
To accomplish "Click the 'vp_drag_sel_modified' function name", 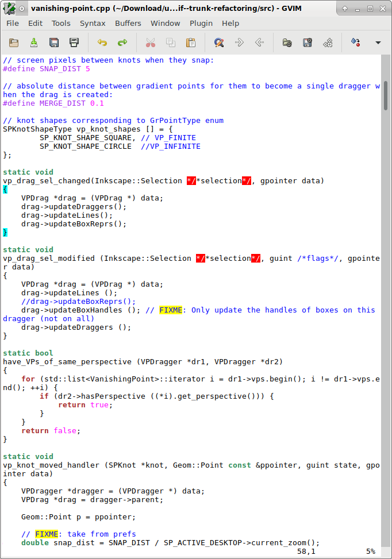I will click(x=49, y=258).
